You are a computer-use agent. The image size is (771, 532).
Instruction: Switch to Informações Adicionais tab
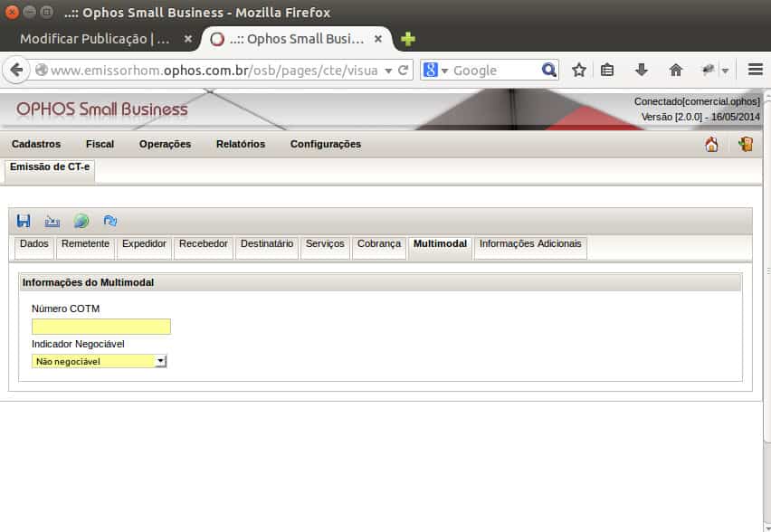coord(530,247)
